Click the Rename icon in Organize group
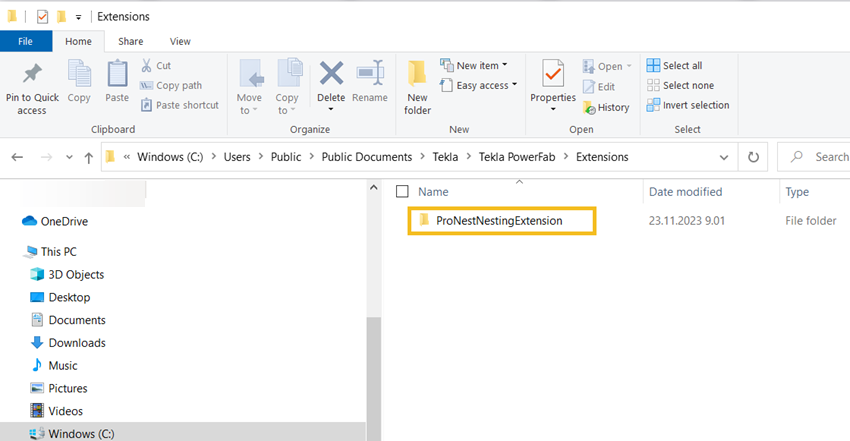 [x=369, y=75]
